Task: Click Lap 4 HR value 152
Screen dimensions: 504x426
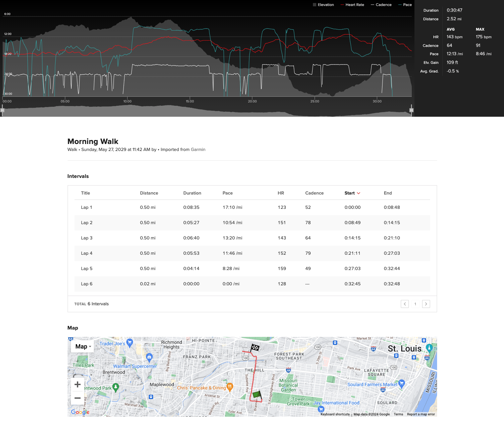Action: 282,253
